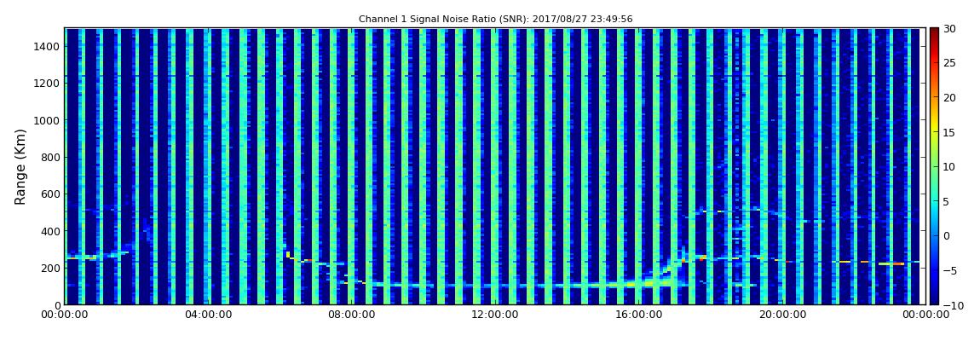Click y-axis tick label 800

coord(50,157)
